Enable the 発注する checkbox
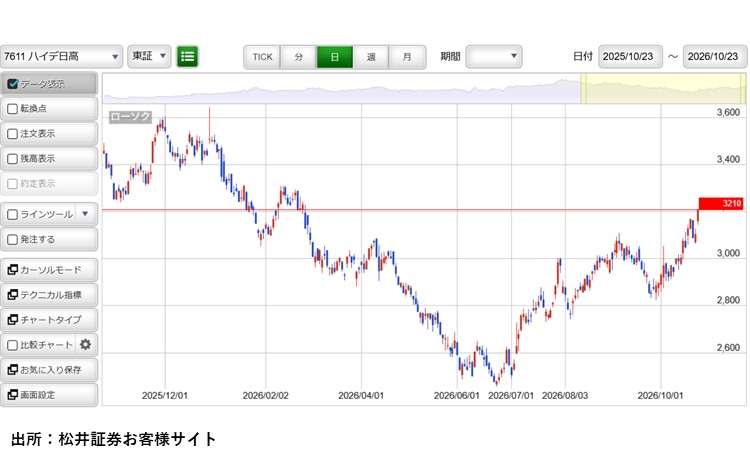The image size is (750, 454). pyautogui.click(x=13, y=239)
